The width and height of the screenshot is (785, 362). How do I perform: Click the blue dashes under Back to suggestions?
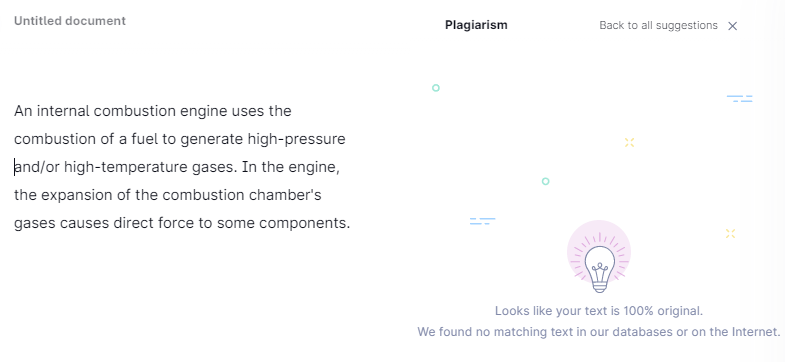point(739,99)
